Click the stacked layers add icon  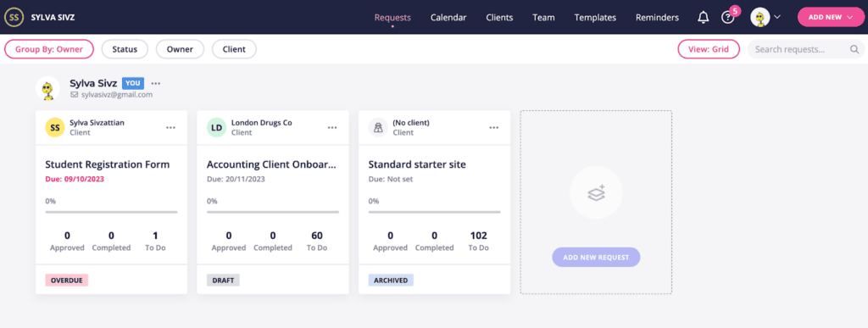[x=596, y=192]
